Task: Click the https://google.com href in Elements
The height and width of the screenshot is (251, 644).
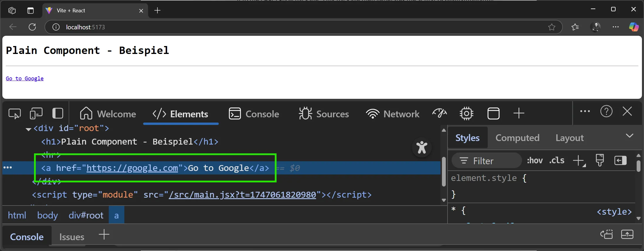Action: pos(132,168)
